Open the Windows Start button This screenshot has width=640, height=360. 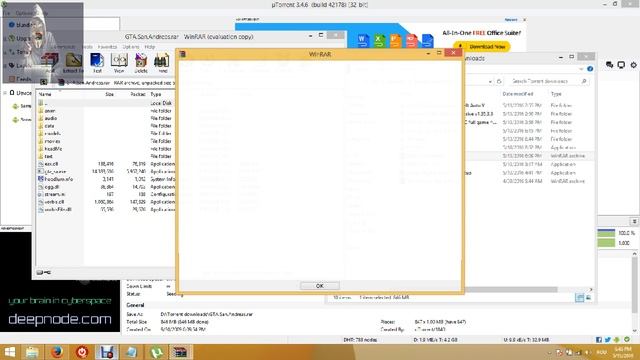pyautogui.click(x=9, y=352)
